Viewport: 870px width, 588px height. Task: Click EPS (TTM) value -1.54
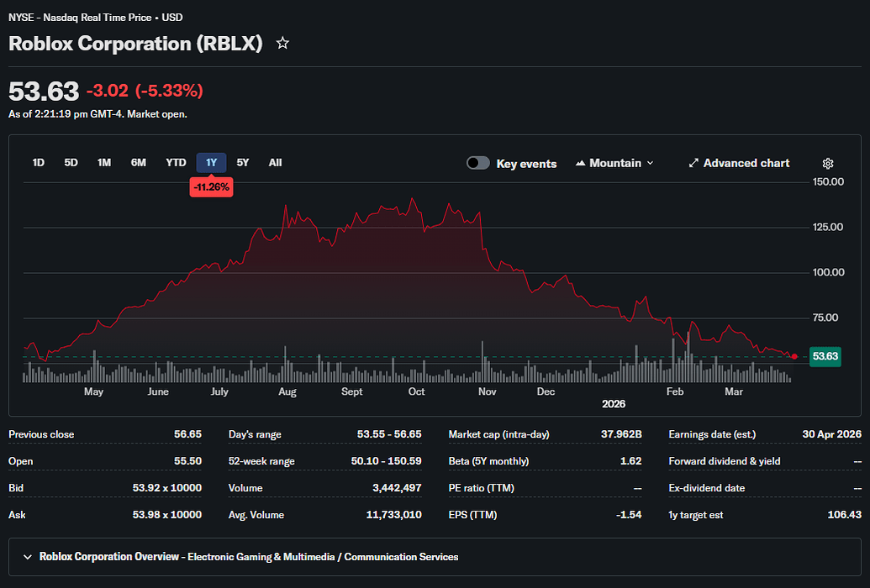(x=629, y=514)
